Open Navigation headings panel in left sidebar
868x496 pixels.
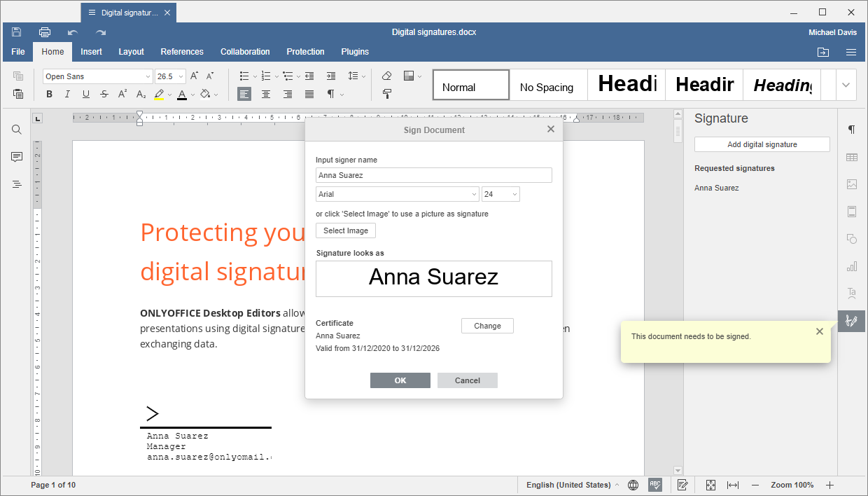(x=17, y=184)
